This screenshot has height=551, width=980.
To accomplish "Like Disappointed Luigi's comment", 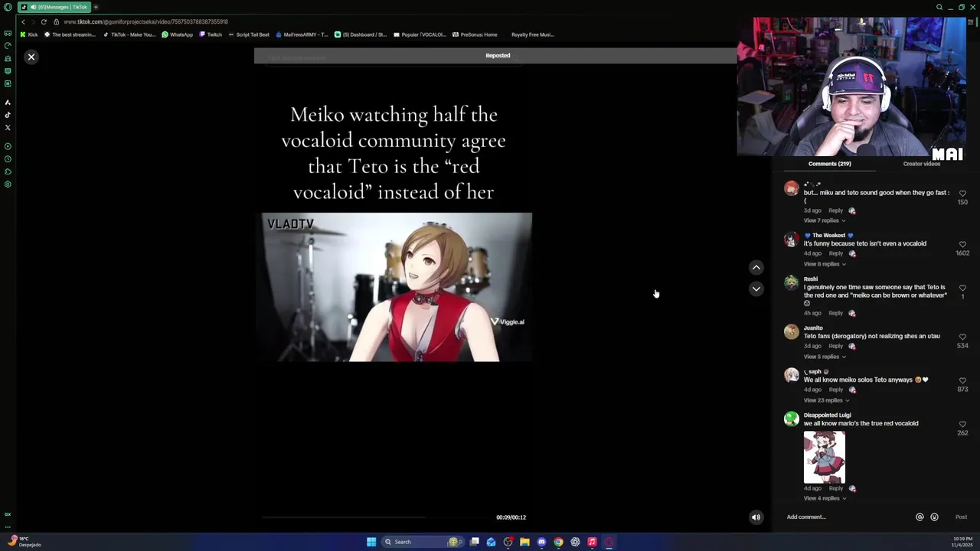I will pos(962,425).
